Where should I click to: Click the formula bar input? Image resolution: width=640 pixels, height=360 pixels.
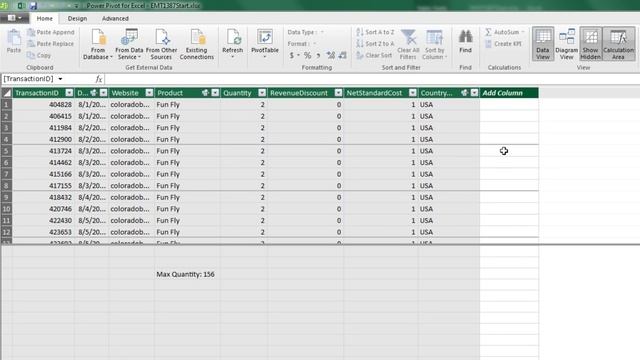point(371,79)
